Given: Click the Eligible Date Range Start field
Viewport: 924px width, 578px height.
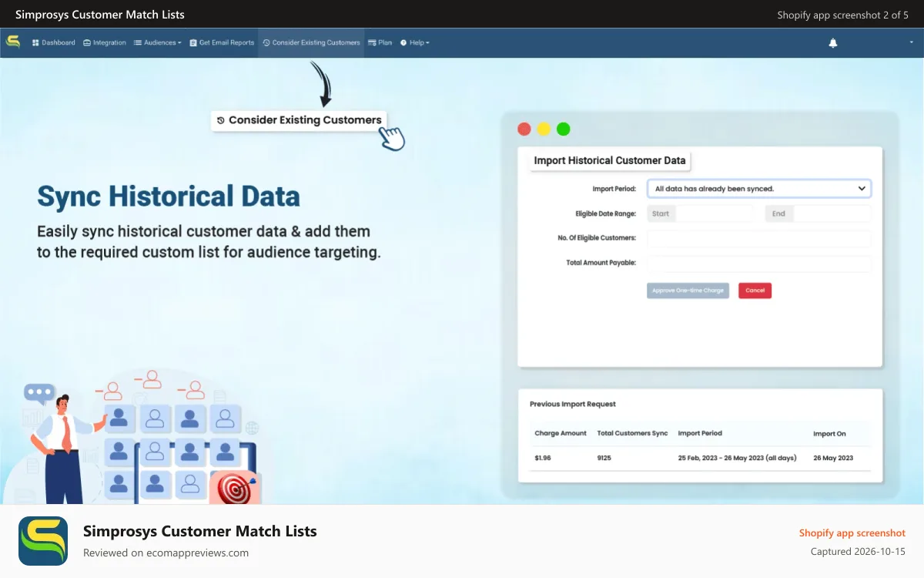Looking at the screenshot, I should click(700, 213).
